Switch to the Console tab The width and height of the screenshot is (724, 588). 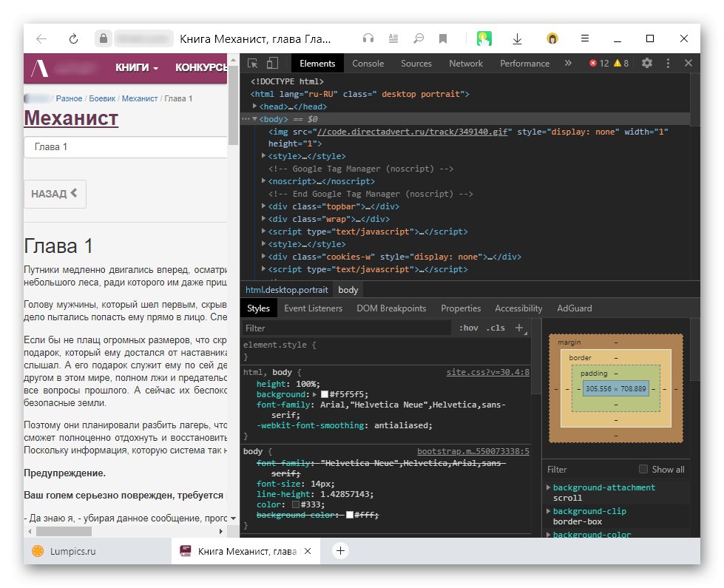tap(368, 64)
